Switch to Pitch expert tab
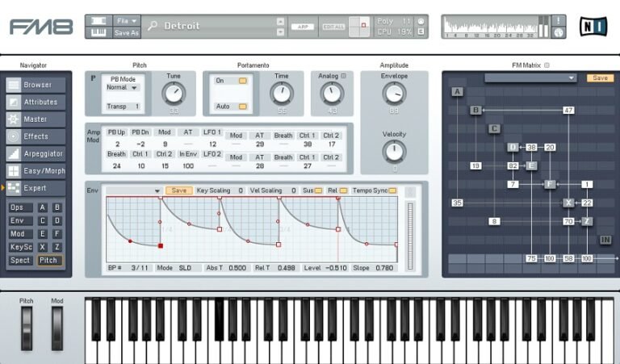Viewport: 620px width, 364px height. pyautogui.click(x=49, y=261)
